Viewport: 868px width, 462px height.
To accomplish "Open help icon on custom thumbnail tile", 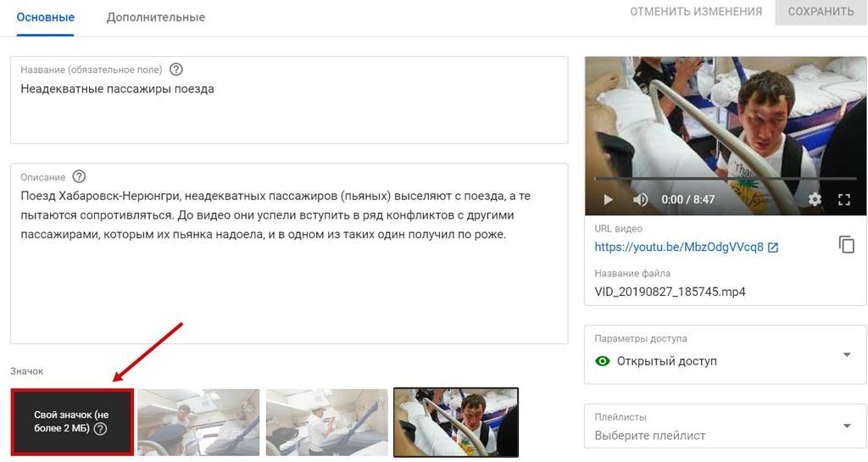I will click(100, 428).
